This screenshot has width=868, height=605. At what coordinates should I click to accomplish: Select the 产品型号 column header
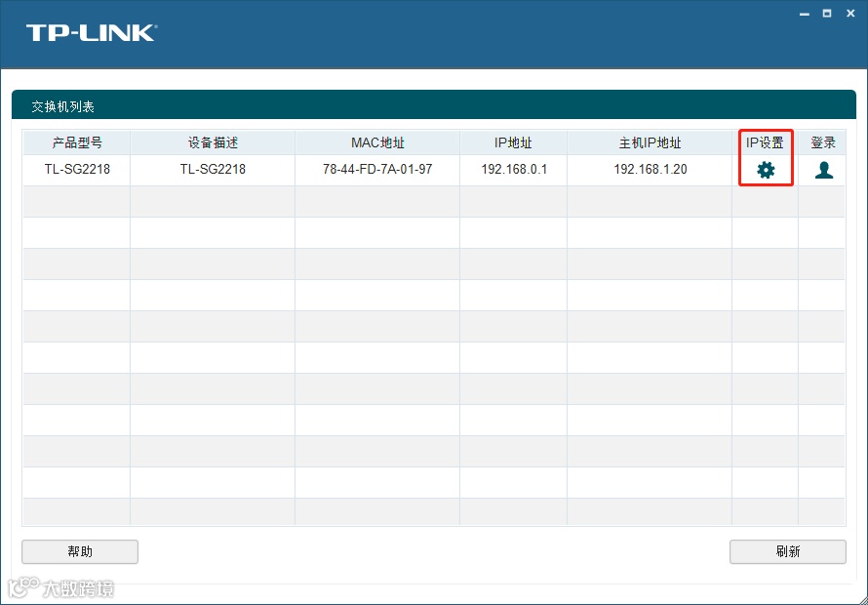76,142
